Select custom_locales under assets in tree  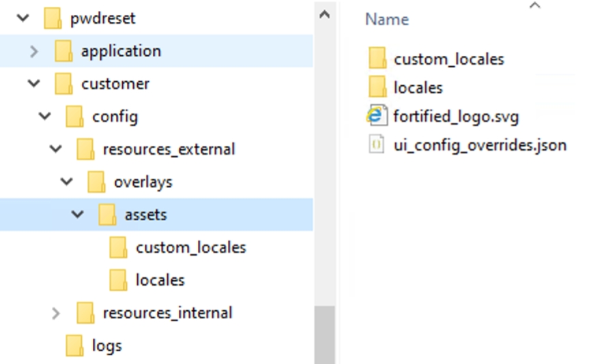190,247
